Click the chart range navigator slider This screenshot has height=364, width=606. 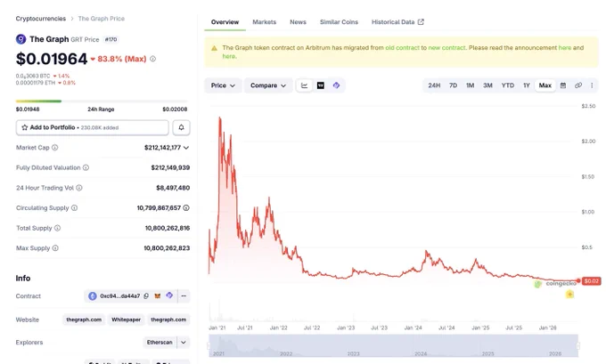click(393, 345)
